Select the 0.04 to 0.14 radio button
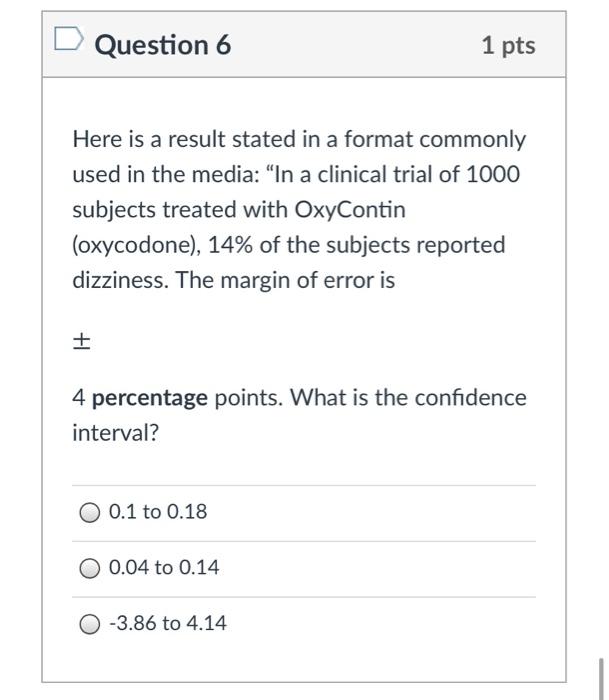This screenshot has width=609, height=700. coord(90,568)
